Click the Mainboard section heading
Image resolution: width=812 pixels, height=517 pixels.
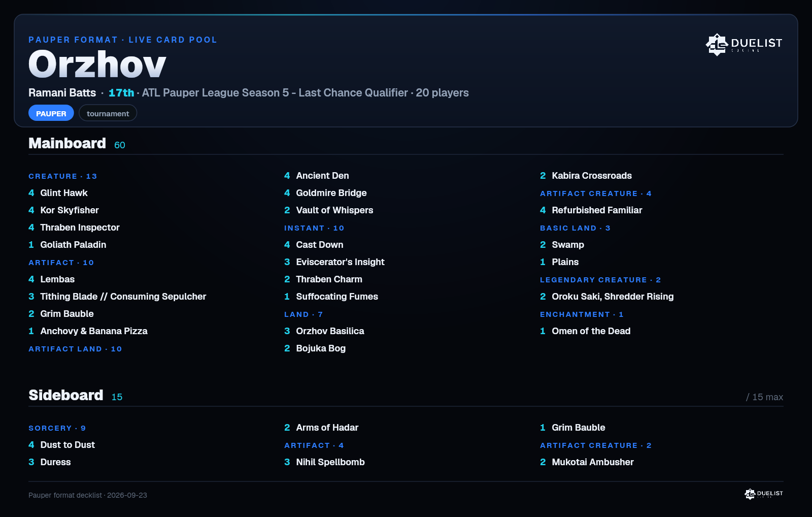(67, 143)
